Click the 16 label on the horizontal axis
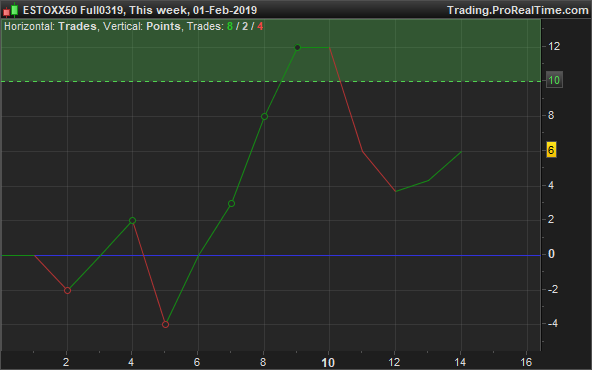Viewport: 592px width, 370px height. click(526, 362)
